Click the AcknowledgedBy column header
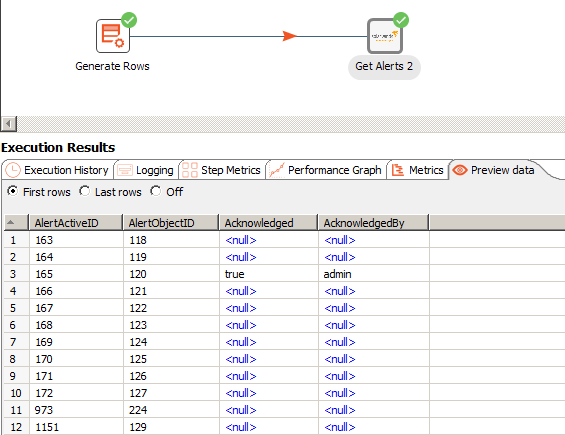This screenshot has height=435, width=565. coord(374,223)
